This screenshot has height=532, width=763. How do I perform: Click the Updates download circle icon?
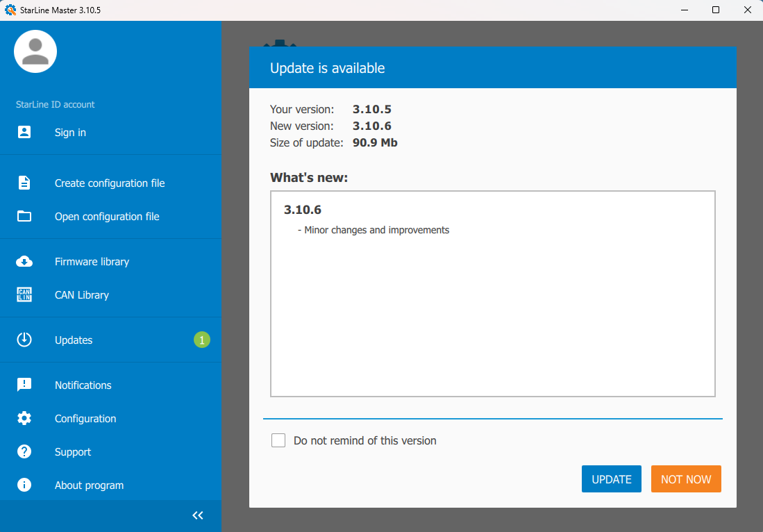pos(24,340)
